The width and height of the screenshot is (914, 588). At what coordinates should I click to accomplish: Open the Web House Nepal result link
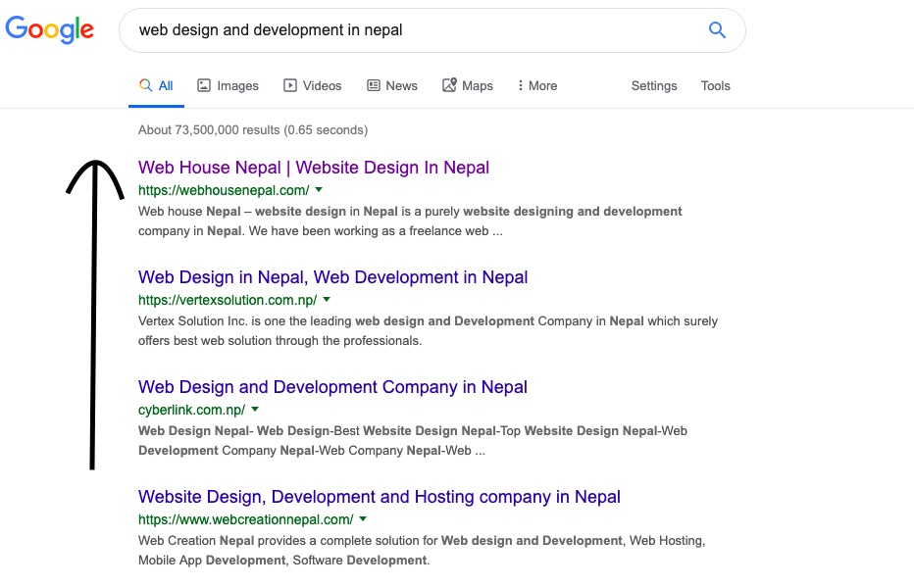tap(313, 168)
